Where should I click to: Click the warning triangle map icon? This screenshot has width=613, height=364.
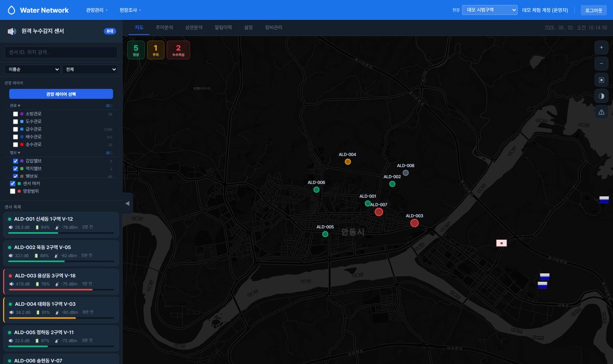click(x=602, y=112)
